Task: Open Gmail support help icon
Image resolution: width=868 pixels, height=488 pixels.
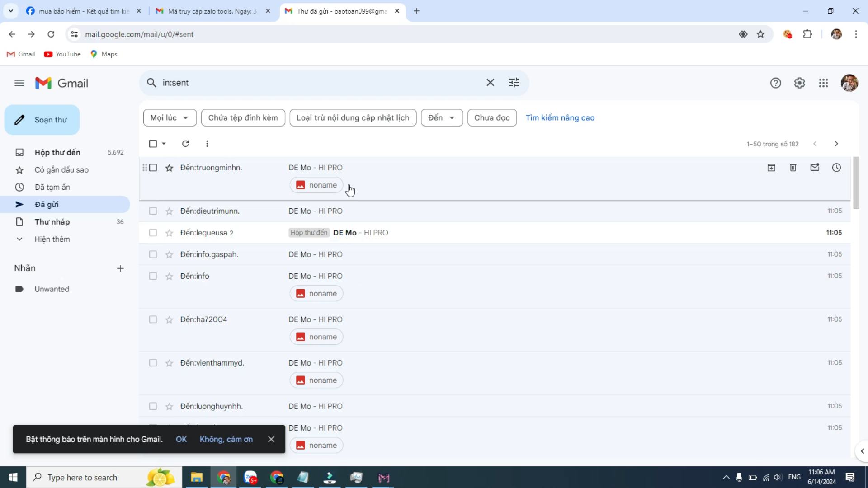Action: coord(775,83)
